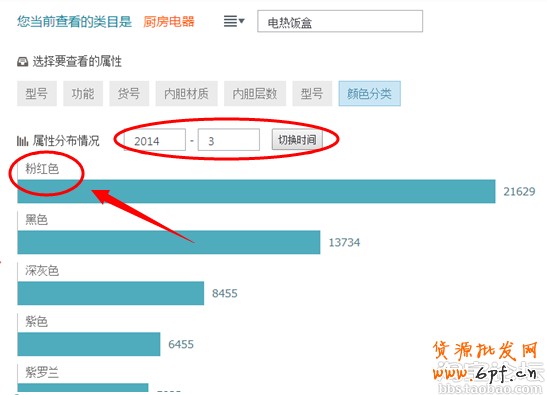Click the inbox icon beside 选择要查看的属性
547x395 pixels.
[x=23, y=62]
